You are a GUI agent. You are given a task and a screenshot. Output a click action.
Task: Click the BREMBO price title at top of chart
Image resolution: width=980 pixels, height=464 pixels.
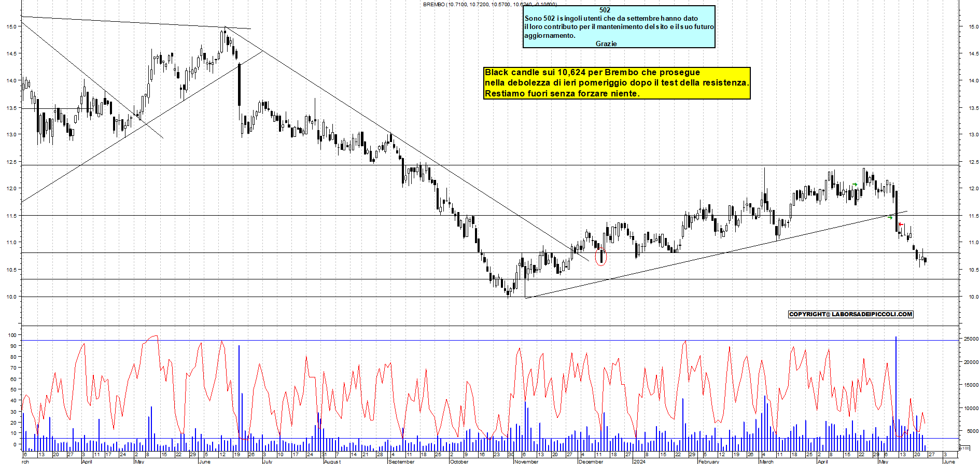(x=490, y=4)
